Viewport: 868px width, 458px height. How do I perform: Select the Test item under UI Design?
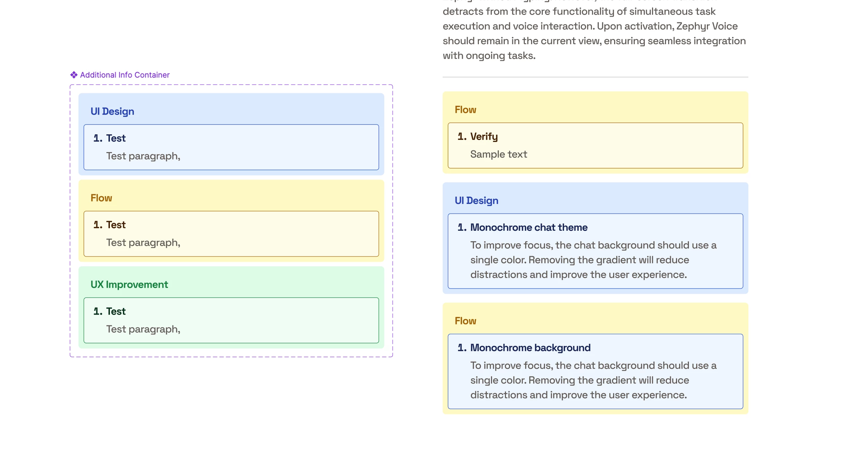(x=116, y=138)
